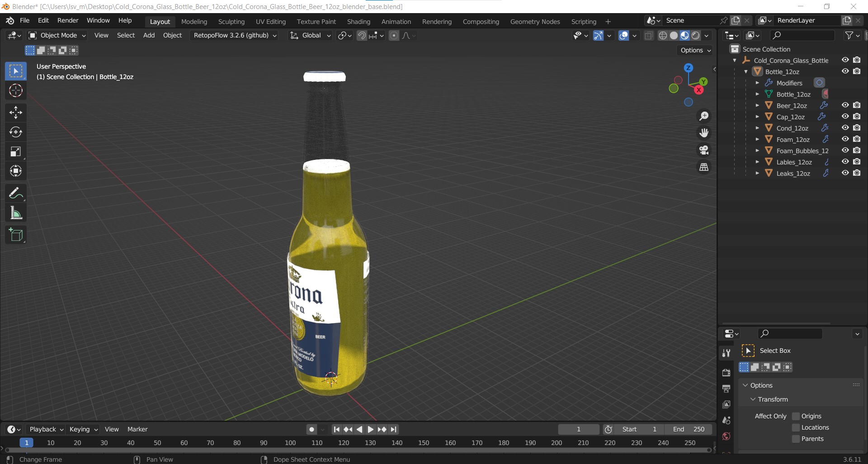
Task: Open the viewport Add menu
Action: (149, 35)
